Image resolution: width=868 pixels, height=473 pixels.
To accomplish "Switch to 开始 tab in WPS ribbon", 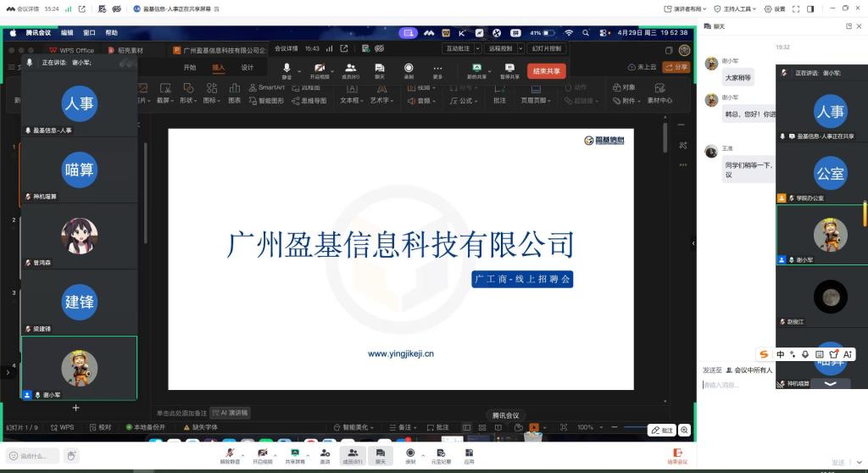I will (x=190, y=68).
